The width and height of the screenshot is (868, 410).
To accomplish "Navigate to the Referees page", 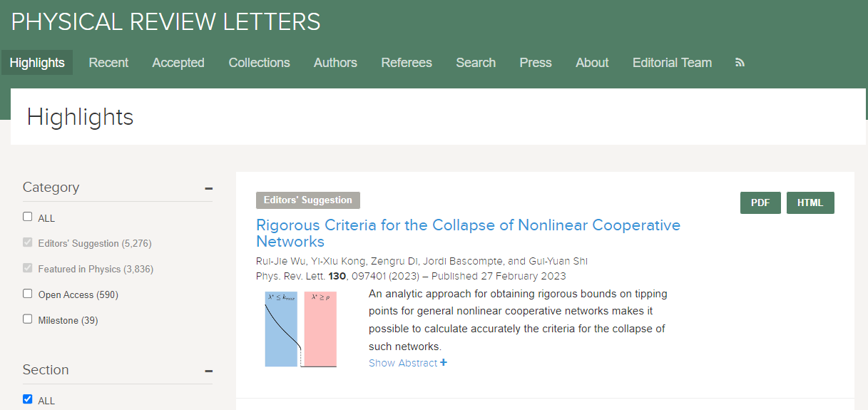I will point(407,63).
